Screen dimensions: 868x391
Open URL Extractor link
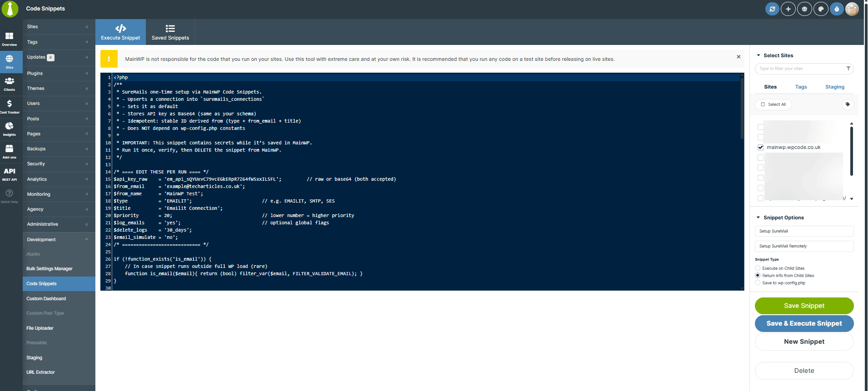click(40, 372)
